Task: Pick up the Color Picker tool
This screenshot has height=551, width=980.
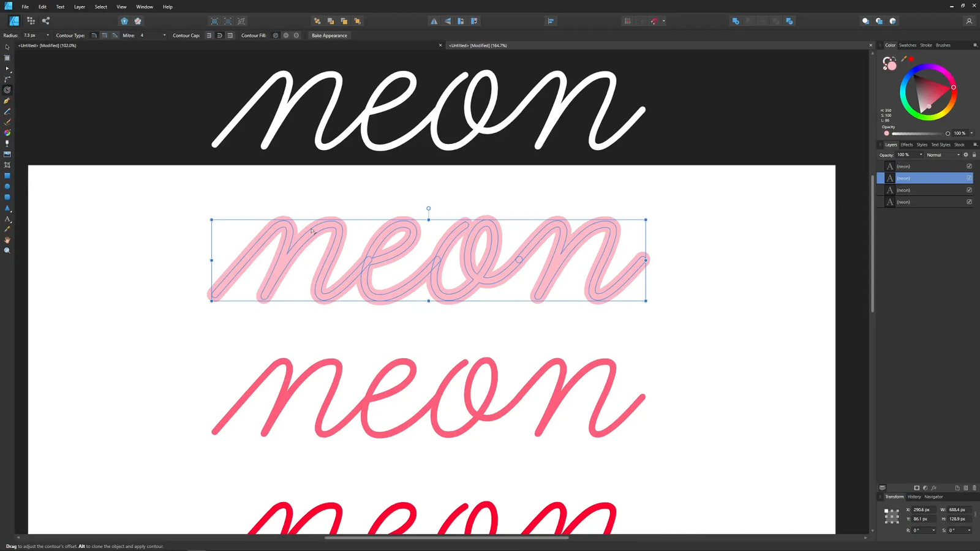Action: (x=7, y=229)
